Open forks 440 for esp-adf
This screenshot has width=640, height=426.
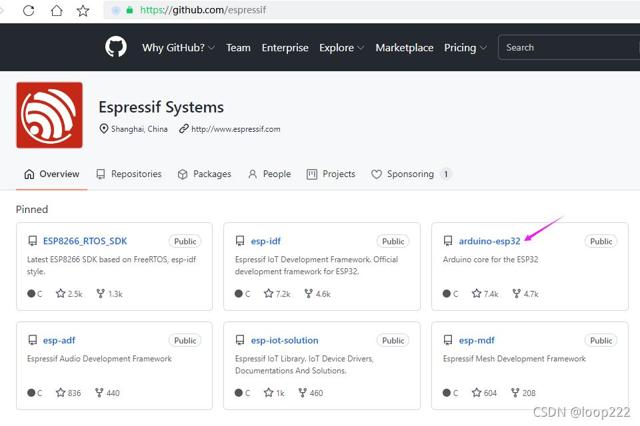click(x=107, y=393)
